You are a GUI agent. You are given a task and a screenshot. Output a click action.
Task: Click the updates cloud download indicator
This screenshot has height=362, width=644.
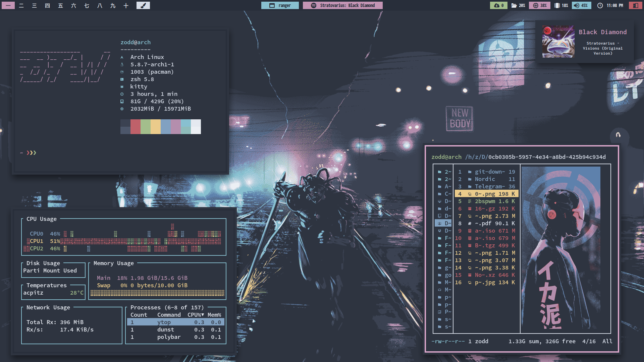tap(497, 5)
